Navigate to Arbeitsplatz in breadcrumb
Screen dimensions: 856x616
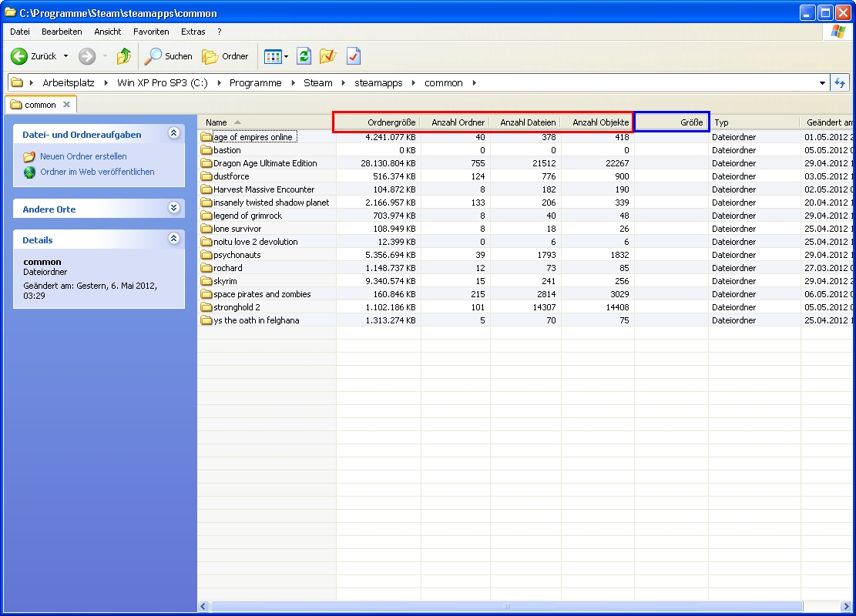coord(69,83)
